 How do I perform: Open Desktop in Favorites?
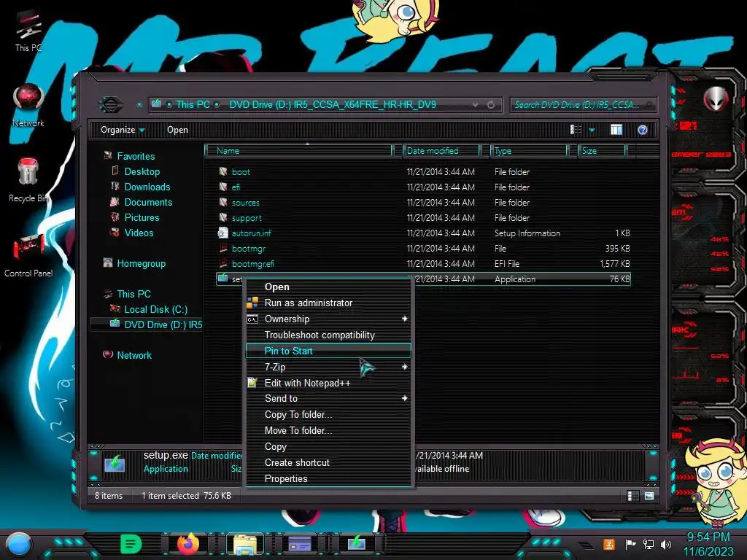pyautogui.click(x=142, y=171)
